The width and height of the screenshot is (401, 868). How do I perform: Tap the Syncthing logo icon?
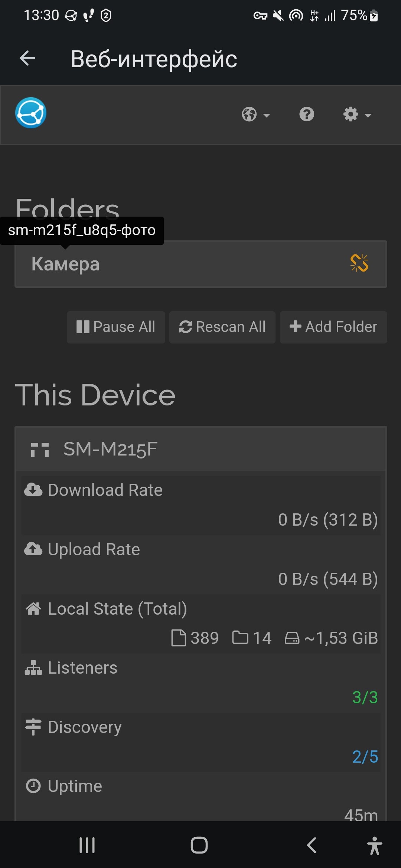(31, 113)
